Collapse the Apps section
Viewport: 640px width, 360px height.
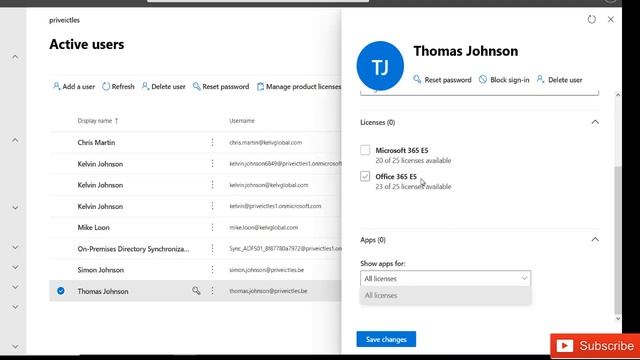click(x=595, y=240)
